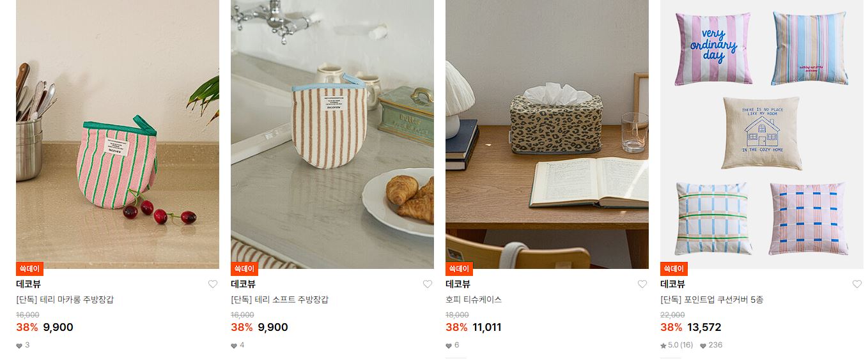This screenshot has width=868, height=359.
Task: Click the 236 likes count icon
Action: [x=703, y=346]
